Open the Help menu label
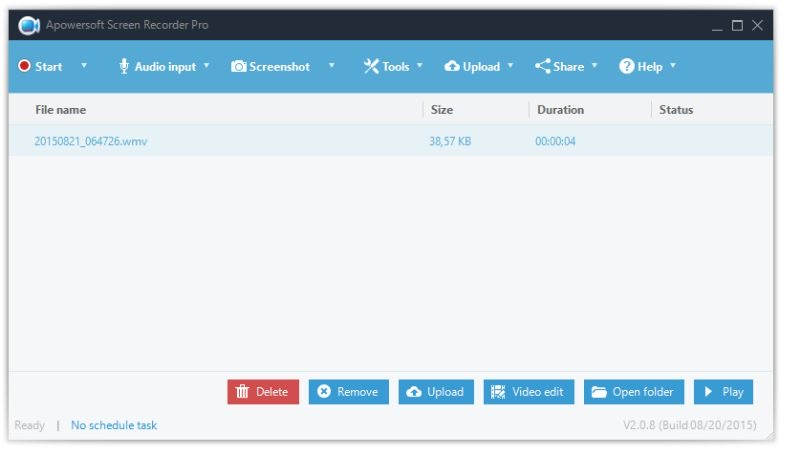 tap(650, 67)
